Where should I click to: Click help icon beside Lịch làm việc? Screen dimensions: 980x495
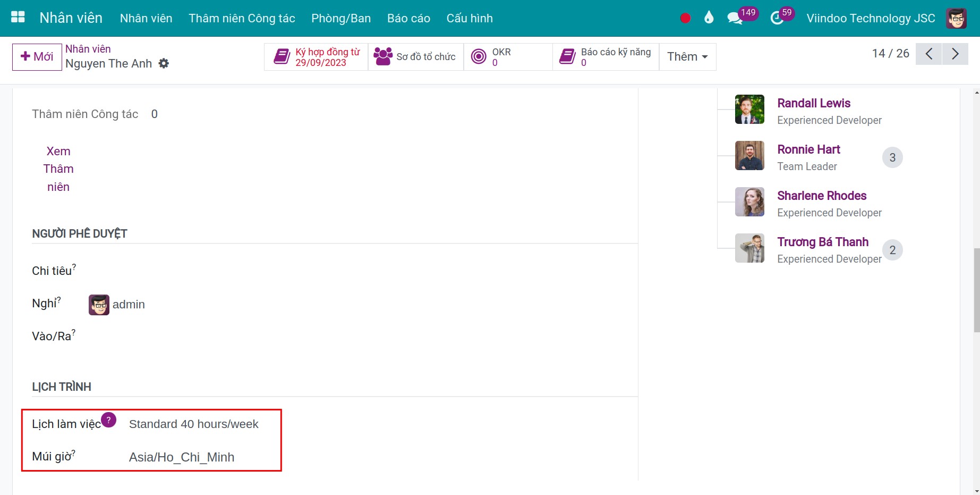(x=108, y=420)
